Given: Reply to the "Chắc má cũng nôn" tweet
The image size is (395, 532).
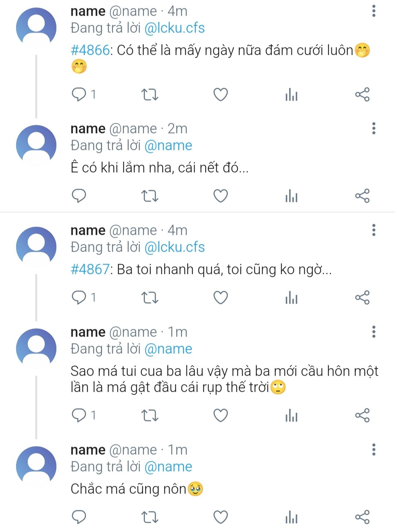Looking at the screenshot, I should [79, 517].
